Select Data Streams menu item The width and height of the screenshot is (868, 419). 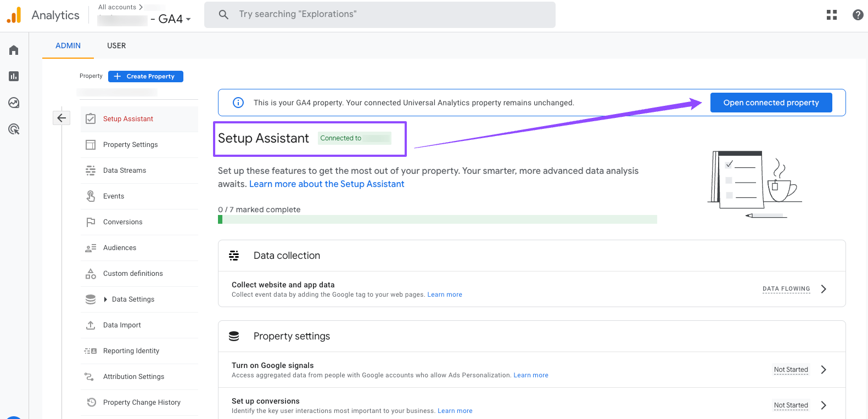[139, 171]
